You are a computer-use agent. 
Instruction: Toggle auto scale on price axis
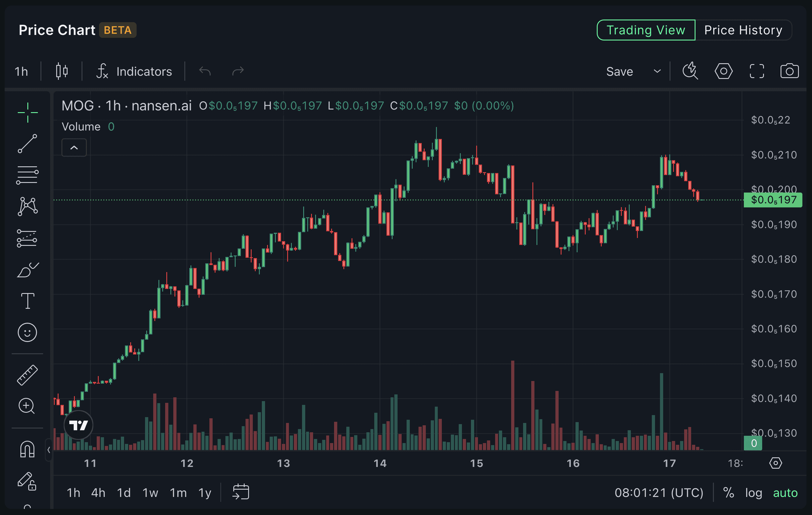tap(785, 493)
